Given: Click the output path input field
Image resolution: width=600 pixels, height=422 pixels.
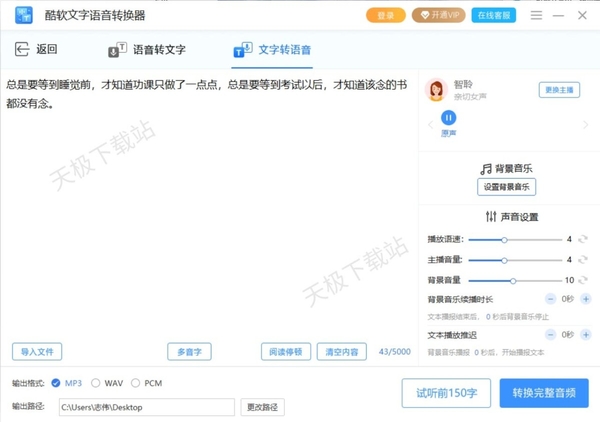Looking at the screenshot, I should pos(147,407).
